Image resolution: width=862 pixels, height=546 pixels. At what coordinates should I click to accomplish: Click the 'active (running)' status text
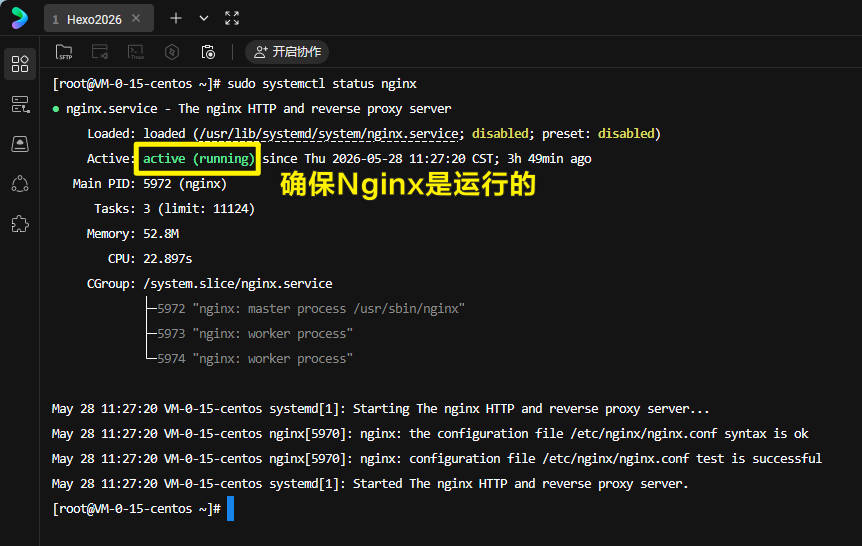click(199, 159)
